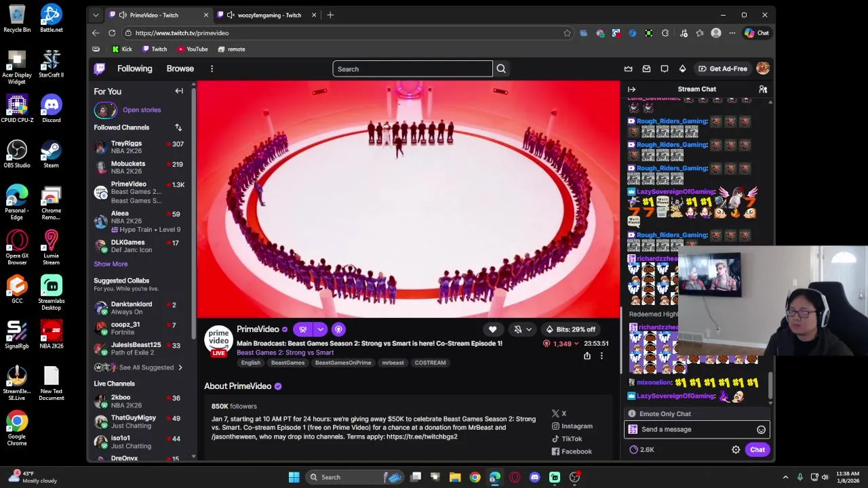This screenshot has height=488, width=868.
Task: Go to the Browse tab
Action: pos(180,68)
